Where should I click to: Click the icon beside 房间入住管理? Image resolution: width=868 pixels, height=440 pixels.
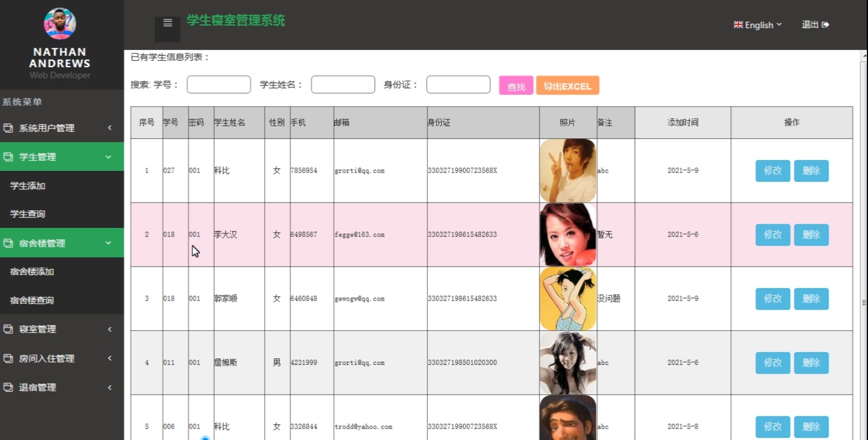tap(8, 359)
